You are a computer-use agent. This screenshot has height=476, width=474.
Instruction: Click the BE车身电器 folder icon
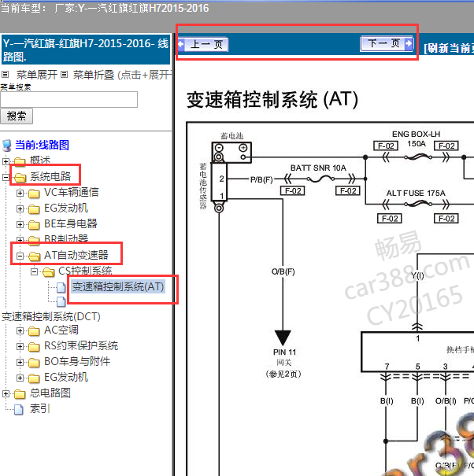pyautogui.click(x=34, y=225)
